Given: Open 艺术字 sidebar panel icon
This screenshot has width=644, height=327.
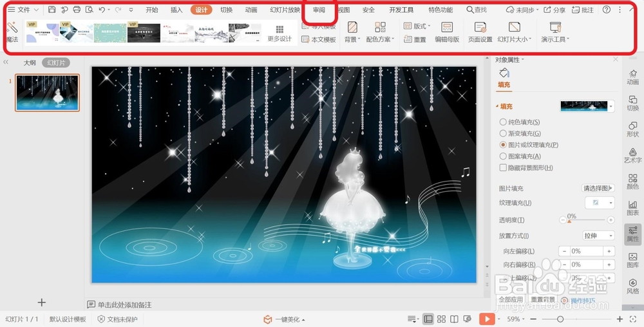Looking at the screenshot, I should pos(632,156).
